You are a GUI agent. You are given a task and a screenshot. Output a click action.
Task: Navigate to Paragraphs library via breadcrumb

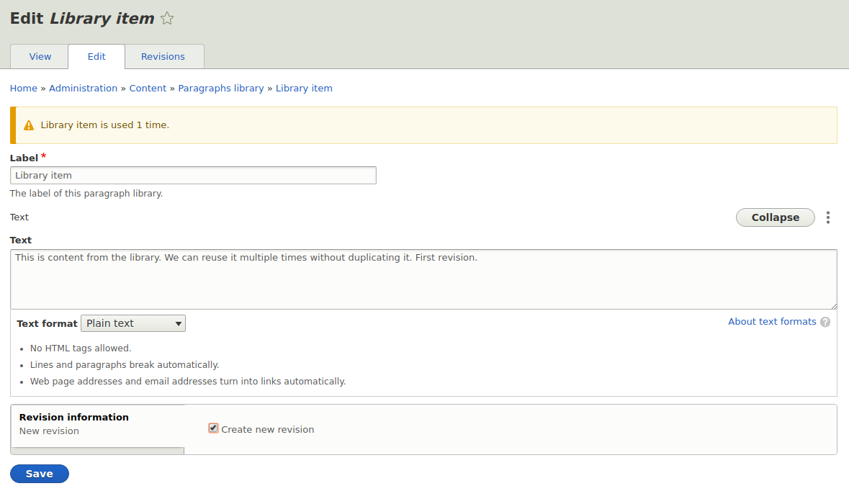(x=221, y=88)
